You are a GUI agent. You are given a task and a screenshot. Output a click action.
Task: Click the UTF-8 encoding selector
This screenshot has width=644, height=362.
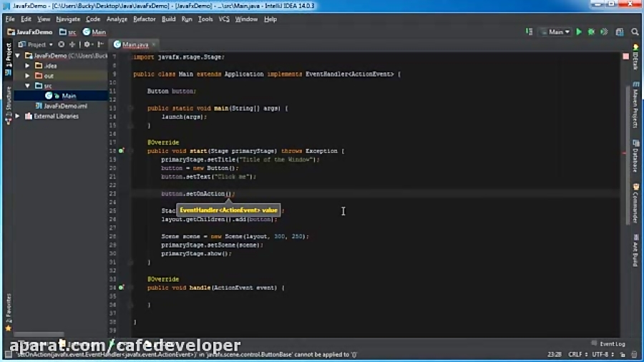click(x=602, y=354)
